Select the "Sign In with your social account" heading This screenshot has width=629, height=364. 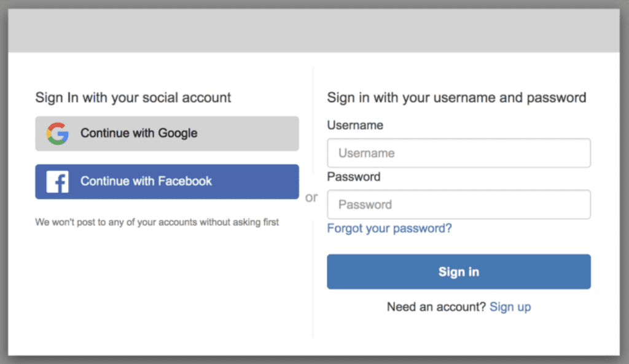133,97
